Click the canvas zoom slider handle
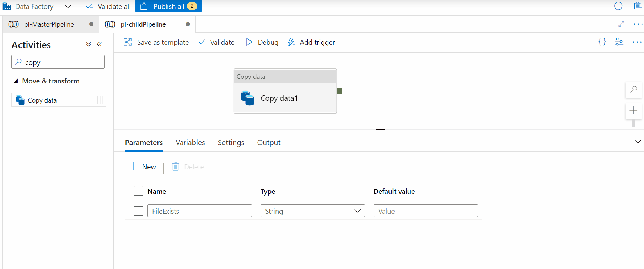This screenshot has height=269, width=644. point(633,123)
